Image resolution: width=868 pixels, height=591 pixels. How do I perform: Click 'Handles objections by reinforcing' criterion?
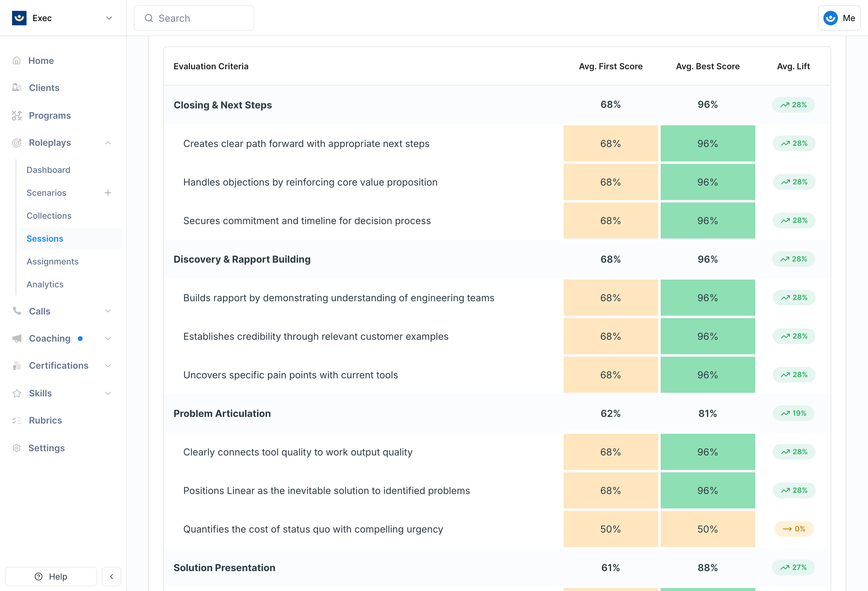tap(310, 182)
